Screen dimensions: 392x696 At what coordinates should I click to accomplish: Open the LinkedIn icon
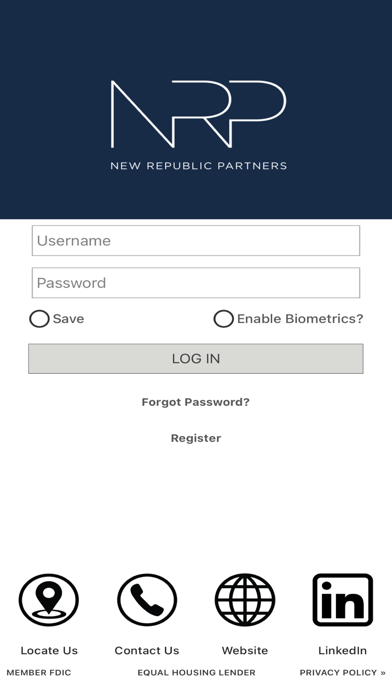(x=343, y=600)
